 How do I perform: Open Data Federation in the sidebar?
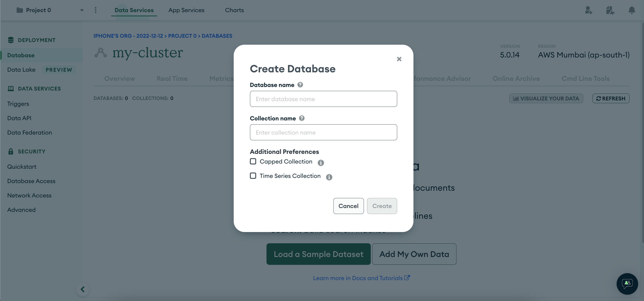pos(29,133)
